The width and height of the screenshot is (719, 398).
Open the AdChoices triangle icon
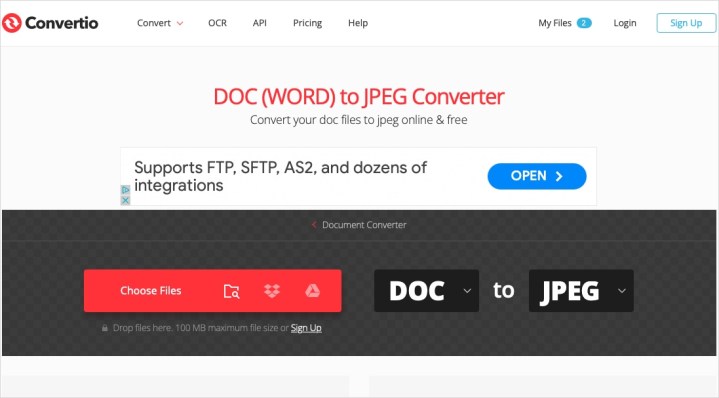pyautogui.click(x=125, y=190)
